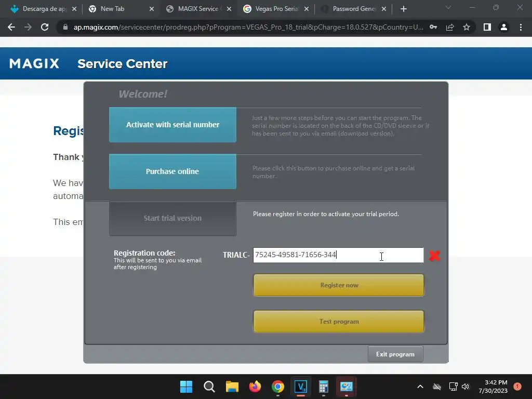Close the New Tab tab
The image size is (532, 399).
152,9
